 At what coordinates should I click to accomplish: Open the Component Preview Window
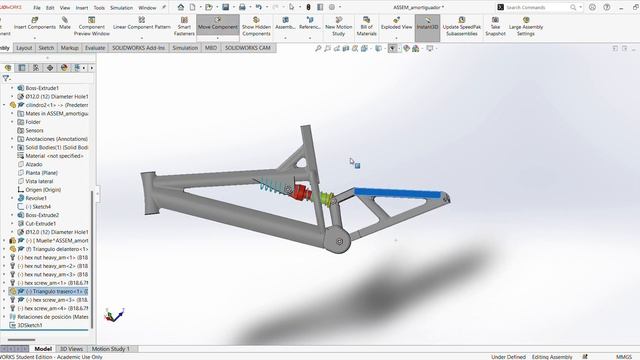coord(91,27)
